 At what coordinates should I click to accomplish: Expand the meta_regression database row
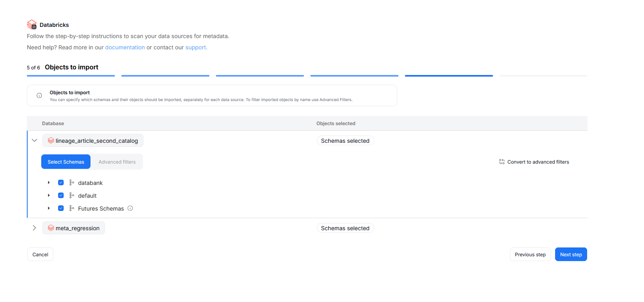coord(34,228)
